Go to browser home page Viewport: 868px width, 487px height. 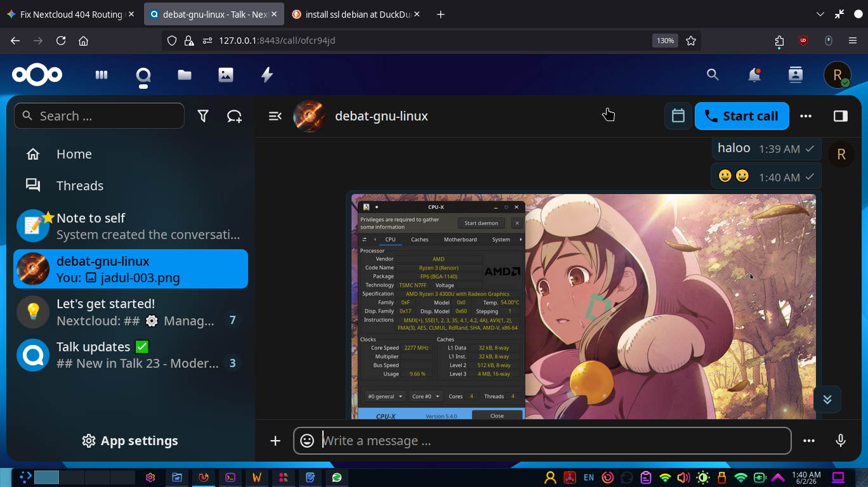[x=83, y=41]
